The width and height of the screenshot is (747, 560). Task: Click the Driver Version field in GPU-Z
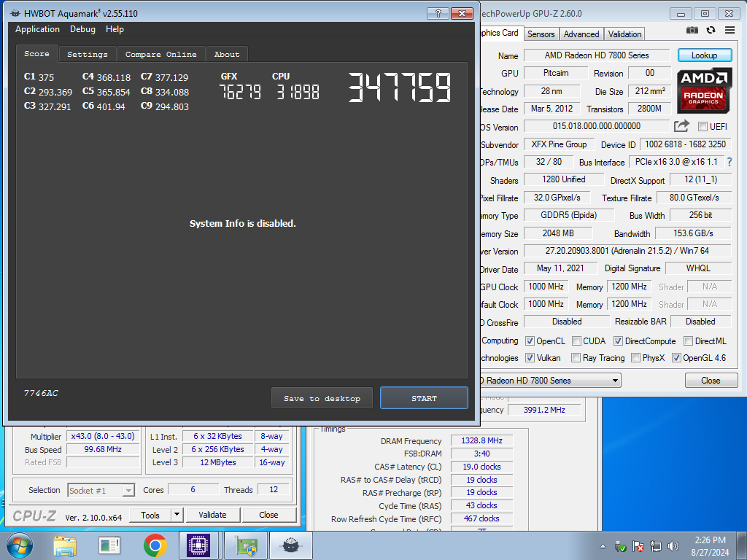627,251
